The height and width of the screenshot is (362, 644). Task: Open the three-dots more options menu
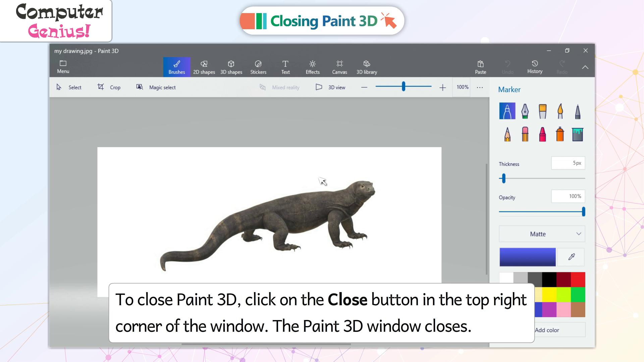click(x=480, y=87)
